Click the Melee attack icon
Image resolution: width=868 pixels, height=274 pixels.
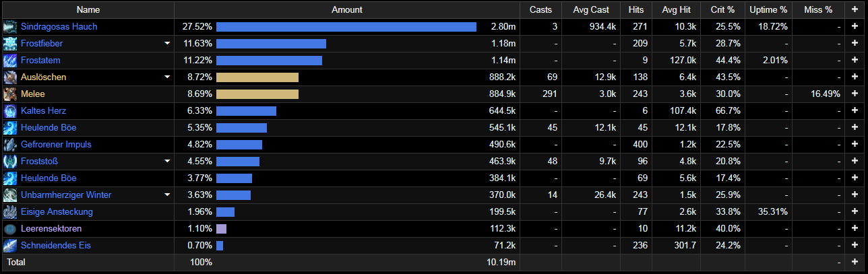[x=9, y=94]
